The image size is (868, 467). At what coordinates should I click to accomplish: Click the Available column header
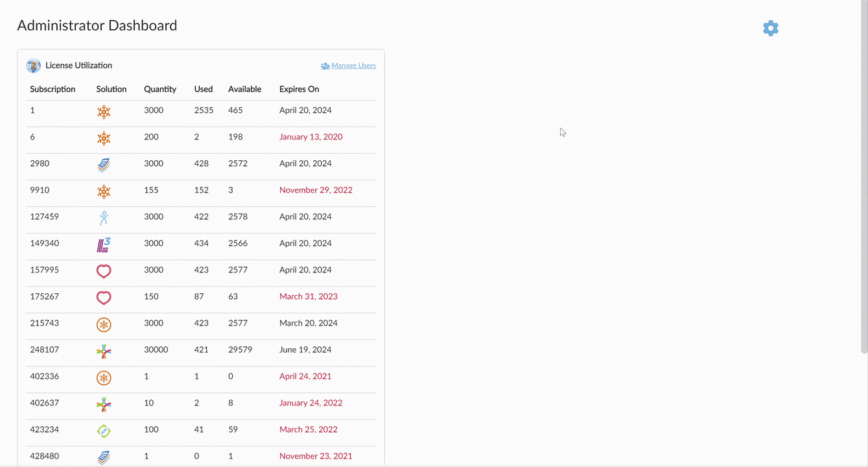pos(244,89)
